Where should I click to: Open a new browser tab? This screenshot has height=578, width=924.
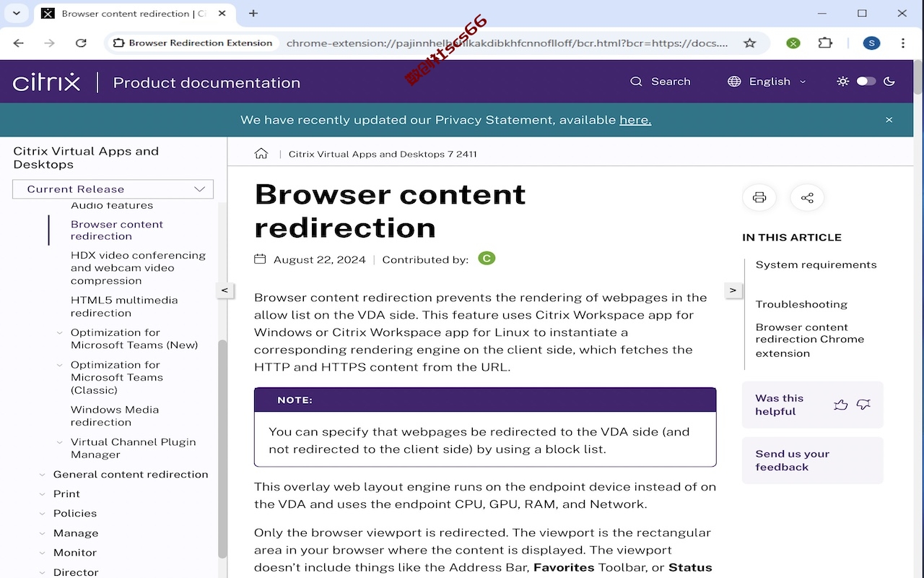[x=253, y=13]
